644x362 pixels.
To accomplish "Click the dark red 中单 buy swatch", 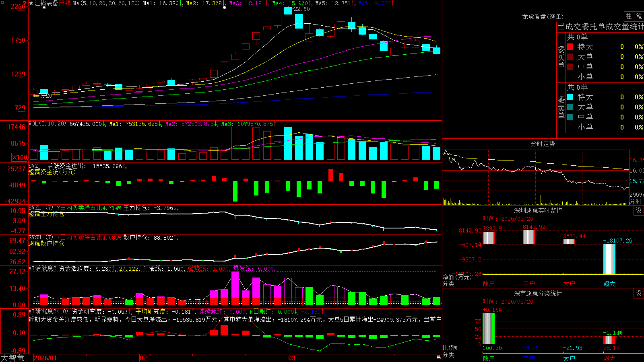I will (x=570, y=67).
